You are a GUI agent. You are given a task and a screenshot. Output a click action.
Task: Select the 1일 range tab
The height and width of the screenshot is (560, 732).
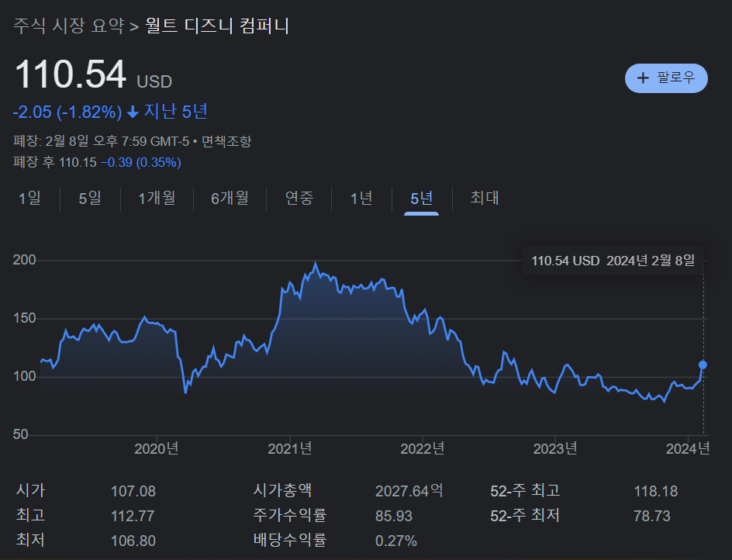coord(30,198)
